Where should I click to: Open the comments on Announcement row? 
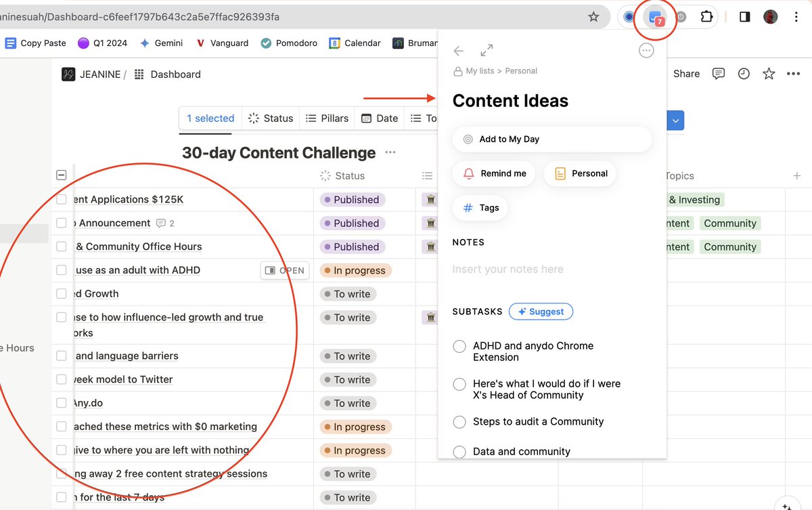point(165,224)
